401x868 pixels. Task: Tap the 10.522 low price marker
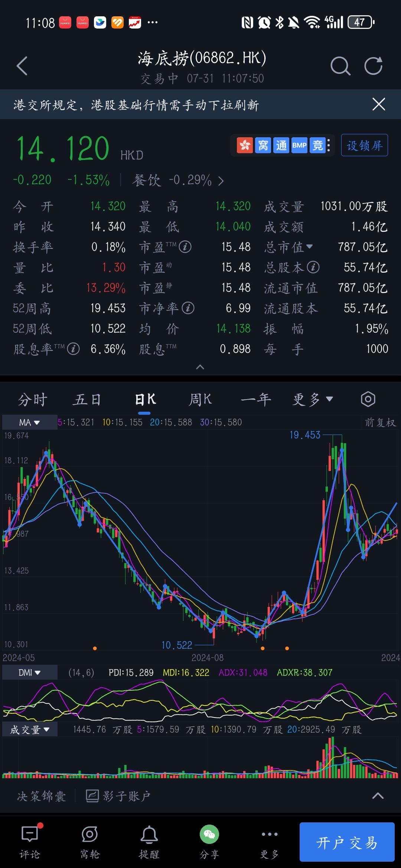(177, 645)
